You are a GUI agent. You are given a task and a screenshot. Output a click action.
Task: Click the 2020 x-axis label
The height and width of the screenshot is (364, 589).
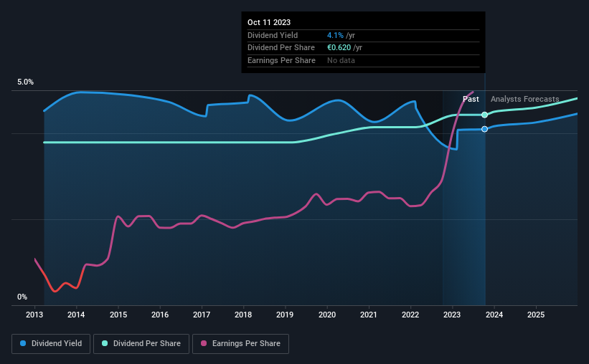coord(327,315)
